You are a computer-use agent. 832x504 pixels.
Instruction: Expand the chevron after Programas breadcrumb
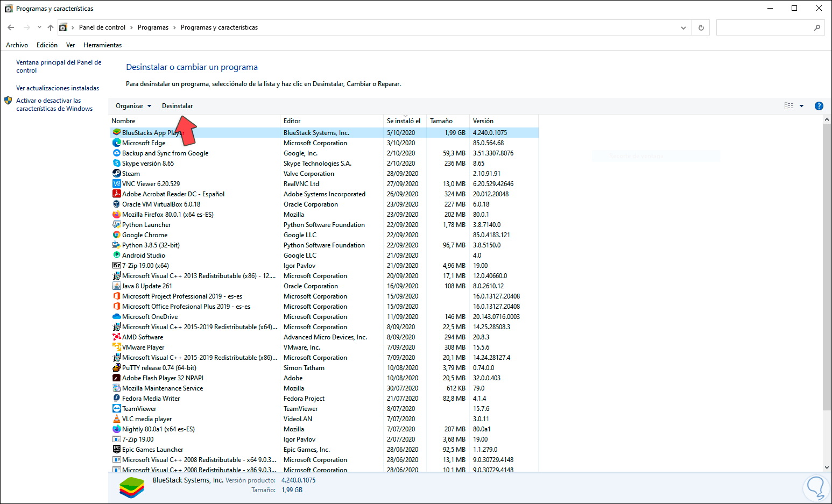pos(174,27)
